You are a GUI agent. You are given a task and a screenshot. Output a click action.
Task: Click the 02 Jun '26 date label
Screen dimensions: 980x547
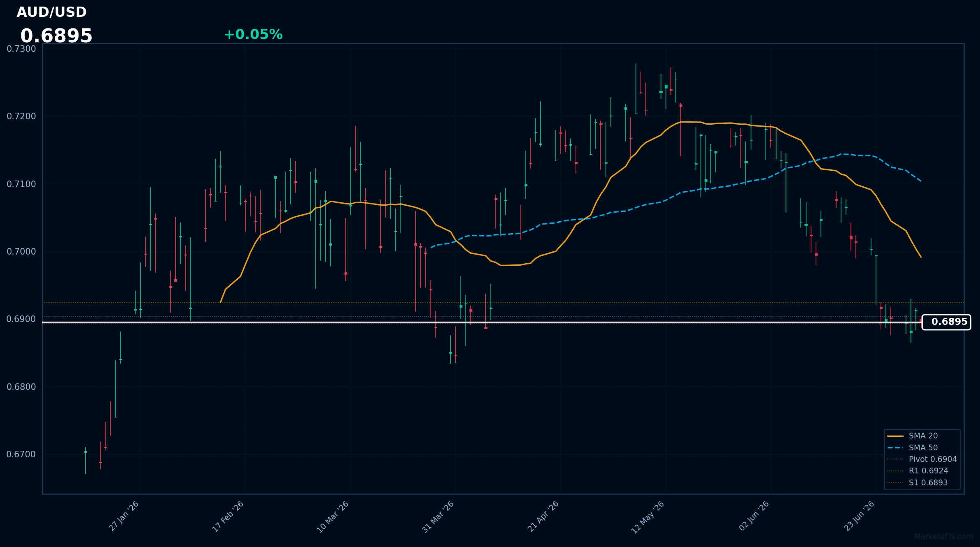tap(754, 516)
